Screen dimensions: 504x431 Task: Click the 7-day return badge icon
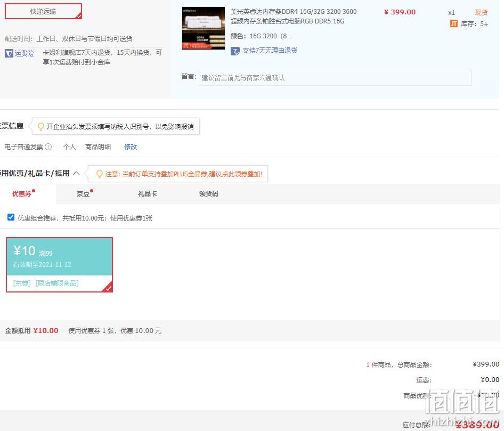[x=235, y=51]
